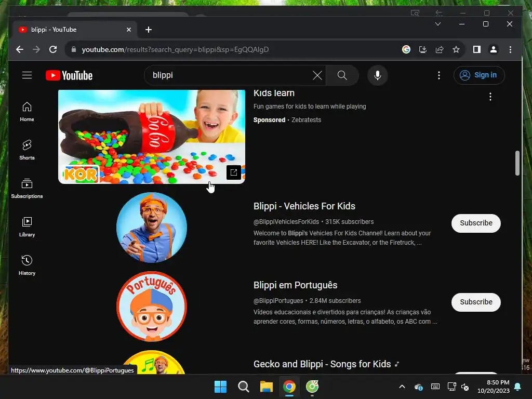This screenshot has width=532, height=399.
Task: Open Shorts in sidebar
Action: (x=27, y=150)
